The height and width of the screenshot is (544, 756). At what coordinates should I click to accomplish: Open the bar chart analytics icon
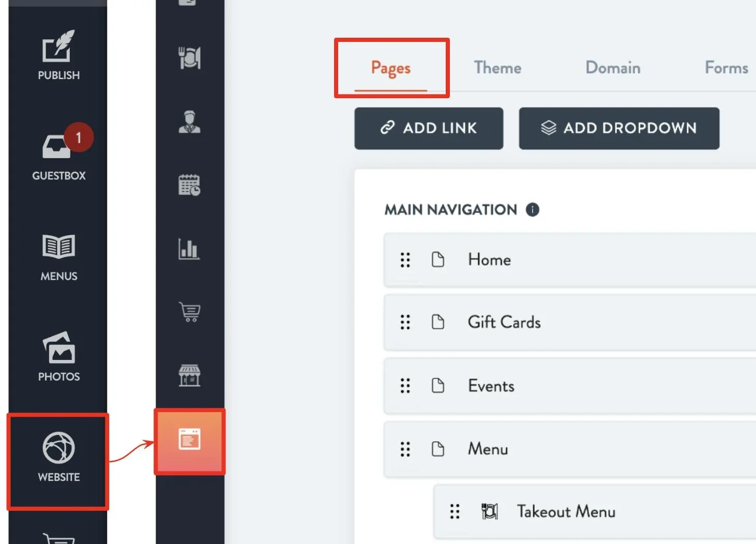[189, 249]
